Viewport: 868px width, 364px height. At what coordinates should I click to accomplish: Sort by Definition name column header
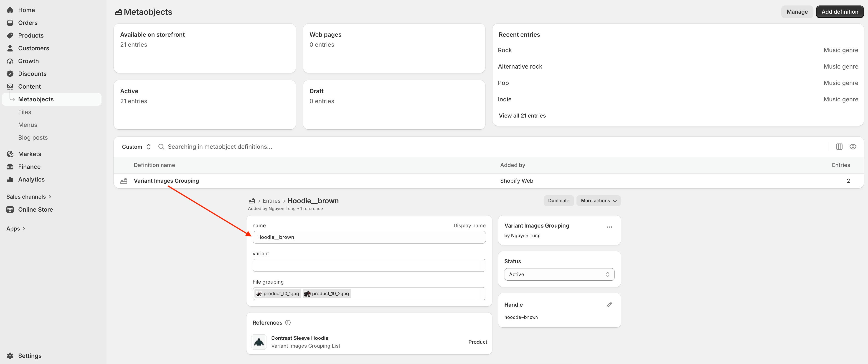click(x=154, y=165)
